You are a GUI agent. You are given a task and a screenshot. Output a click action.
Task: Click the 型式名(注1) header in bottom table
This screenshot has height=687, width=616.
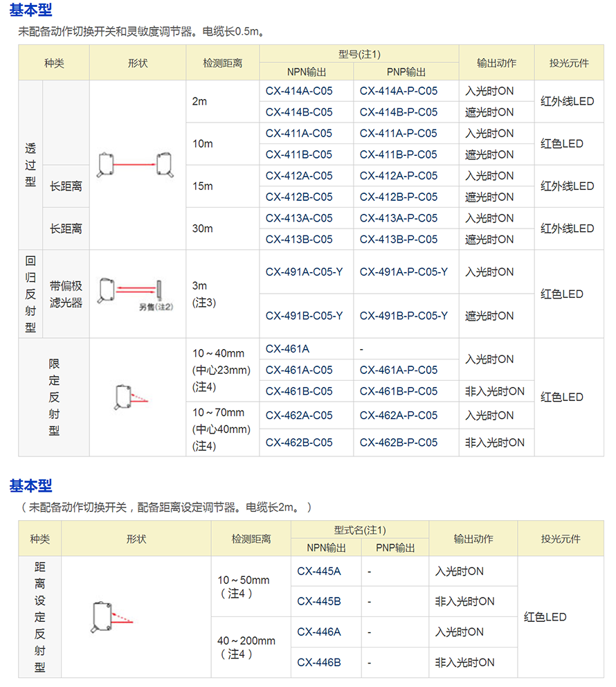tap(360, 530)
